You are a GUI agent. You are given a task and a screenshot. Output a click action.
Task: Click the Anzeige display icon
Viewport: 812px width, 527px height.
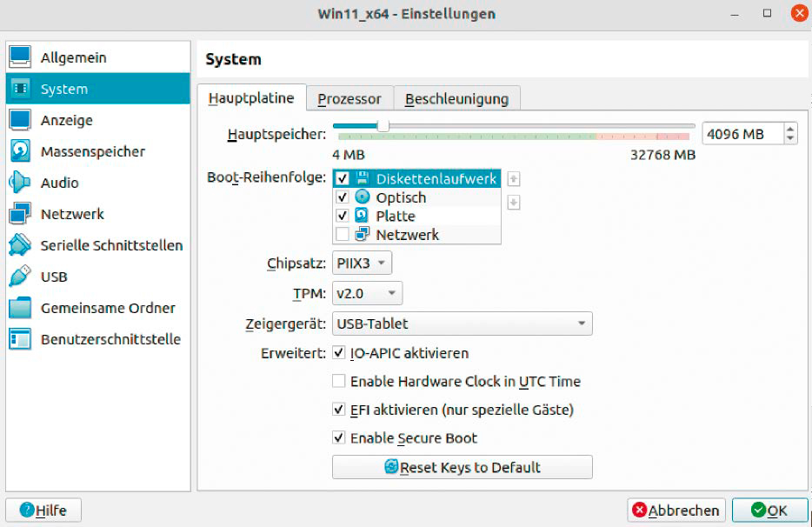click(20, 120)
